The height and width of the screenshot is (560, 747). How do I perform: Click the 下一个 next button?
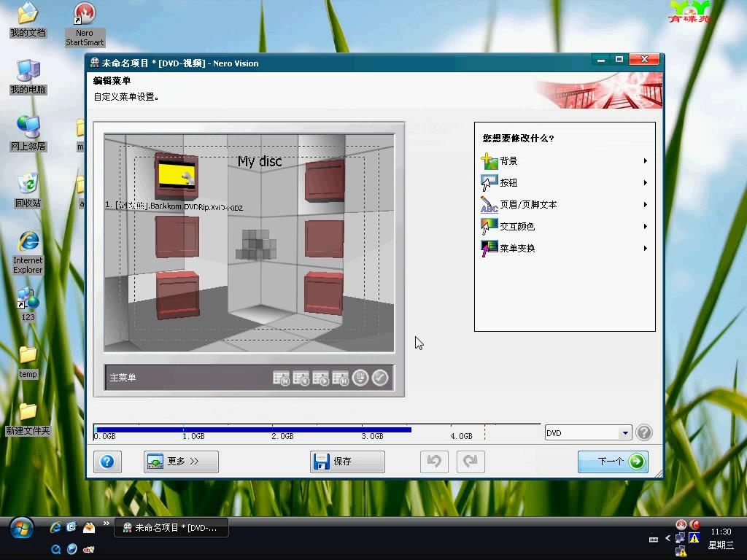tap(613, 462)
